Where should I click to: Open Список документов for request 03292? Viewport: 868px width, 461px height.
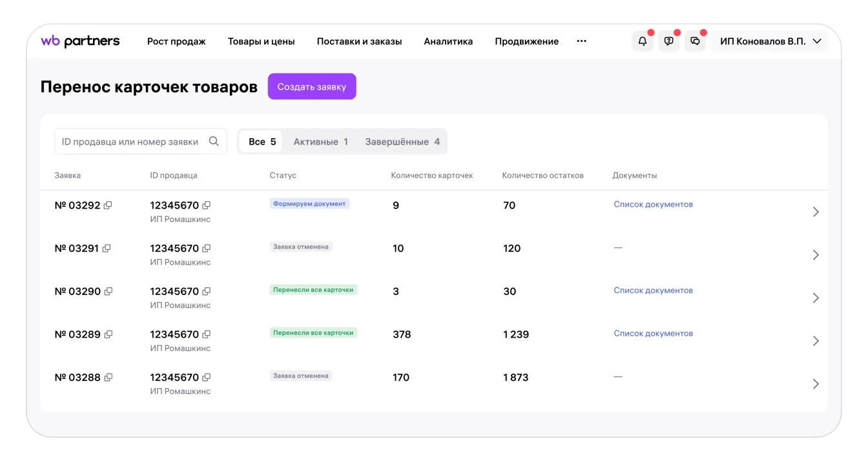tap(653, 204)
